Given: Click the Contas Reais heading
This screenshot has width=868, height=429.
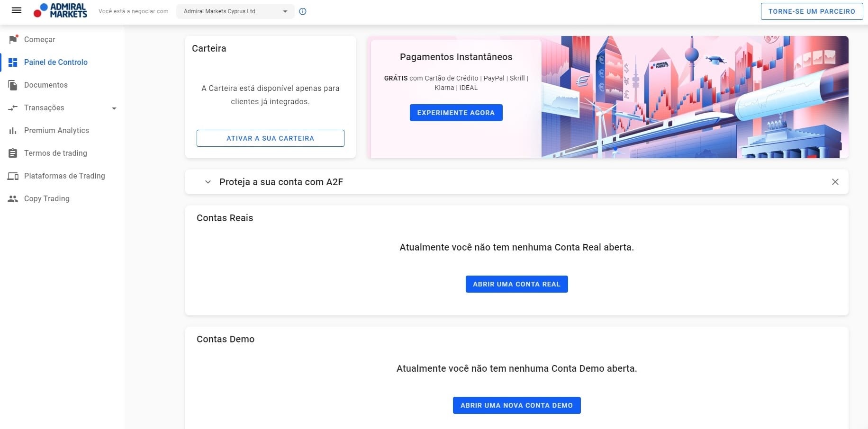Looking at the screenshot, I should (225, 218).
